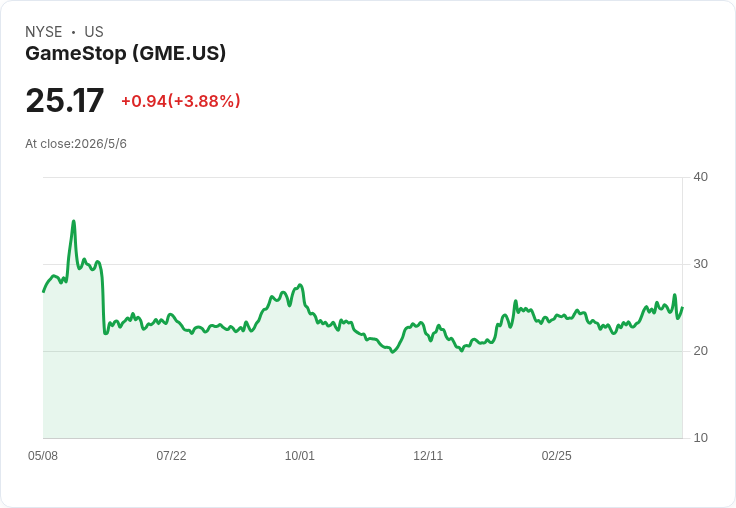Screen dimensions: 736x508
Task: Click the highest price spike on chart
Action: tap(73, 221)
